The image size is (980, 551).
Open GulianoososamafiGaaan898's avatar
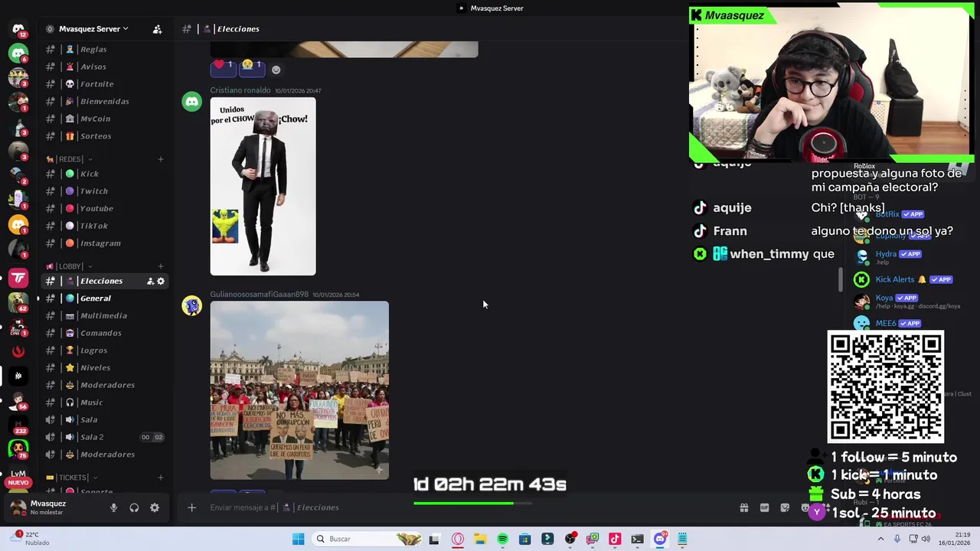(191, 305)
